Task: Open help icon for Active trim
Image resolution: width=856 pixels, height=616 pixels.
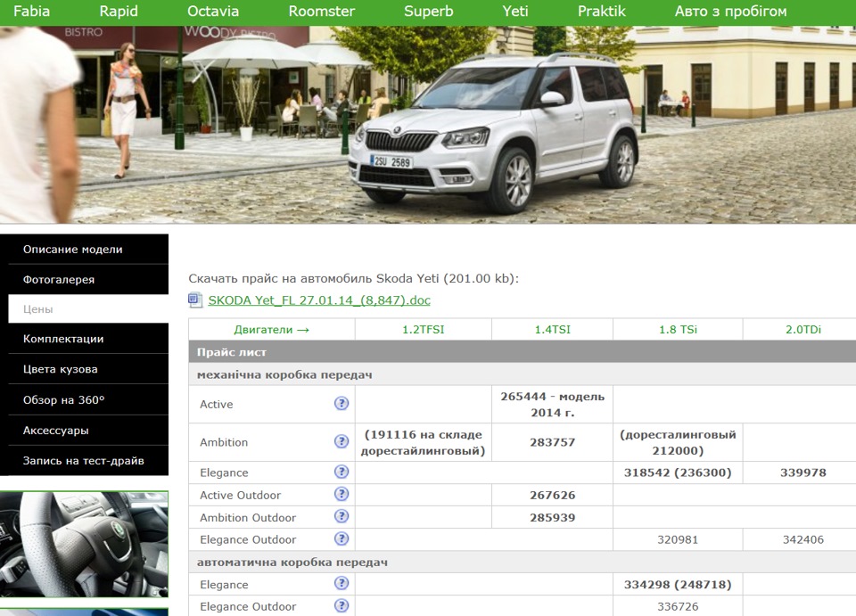Action: coord(342,403)
